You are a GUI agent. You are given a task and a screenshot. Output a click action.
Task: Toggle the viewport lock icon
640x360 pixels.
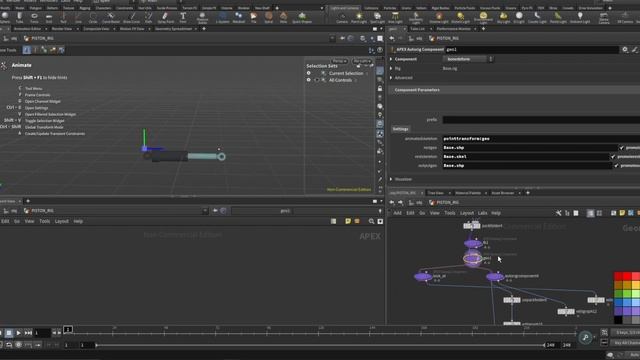380,89
